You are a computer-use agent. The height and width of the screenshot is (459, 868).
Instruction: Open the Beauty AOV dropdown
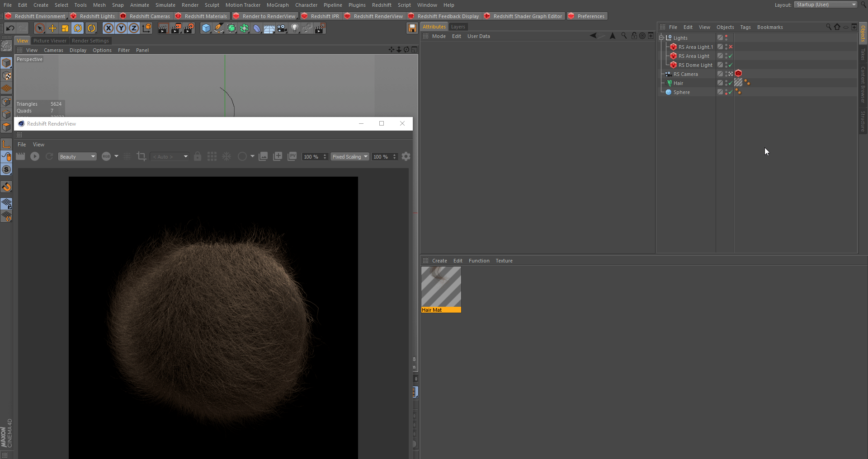coord(77,157)
